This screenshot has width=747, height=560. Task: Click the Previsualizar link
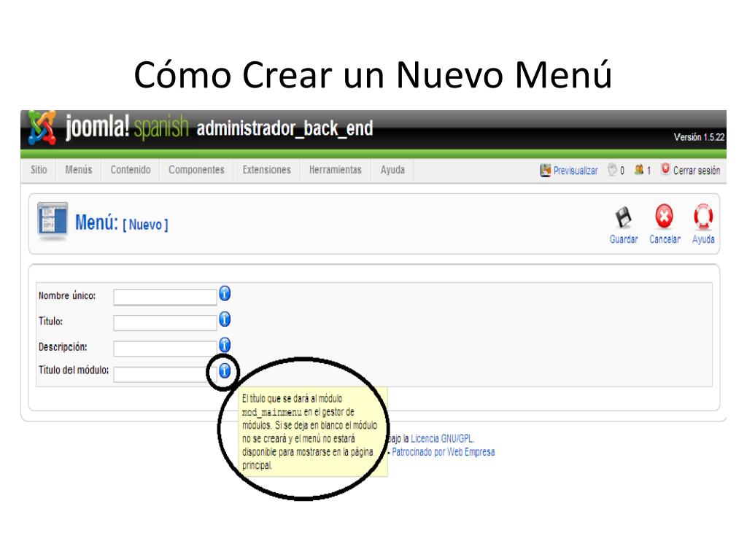tap(576, 171)
